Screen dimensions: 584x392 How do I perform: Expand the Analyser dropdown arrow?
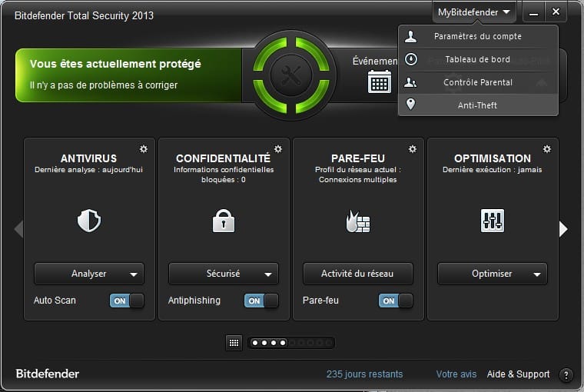[x=134, y=274]
